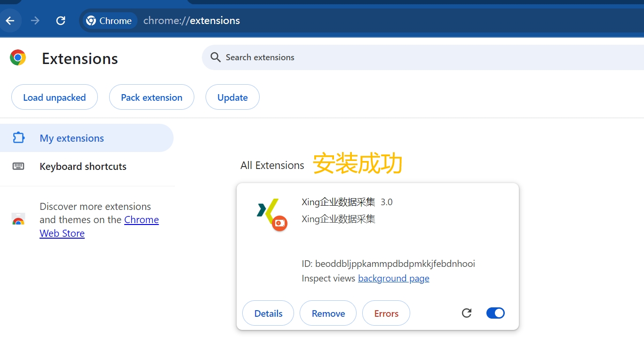Open the Chrome Web Store link
The image size is (644, 345).
[99, 226]
